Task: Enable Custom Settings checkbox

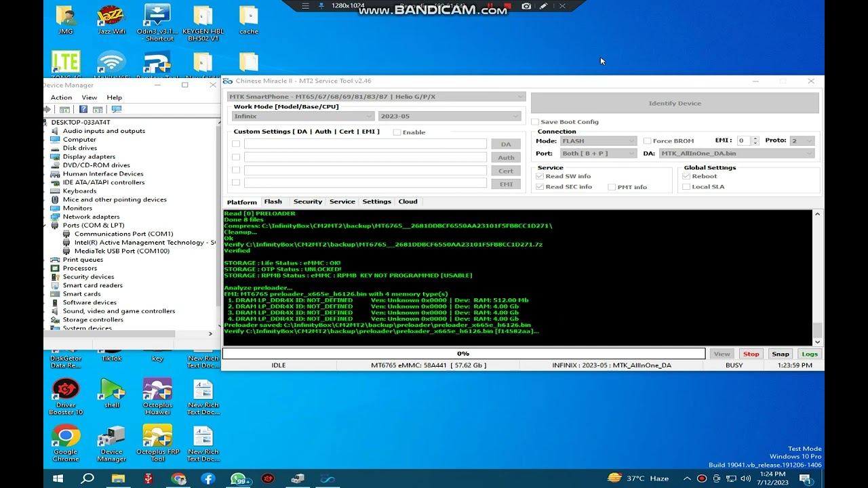Action: 397,132
